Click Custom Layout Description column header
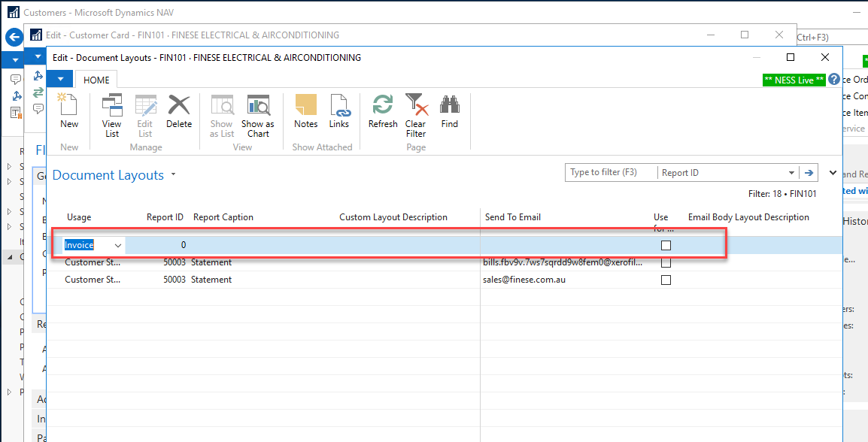868x442 pixels. [x=393, y=217]
